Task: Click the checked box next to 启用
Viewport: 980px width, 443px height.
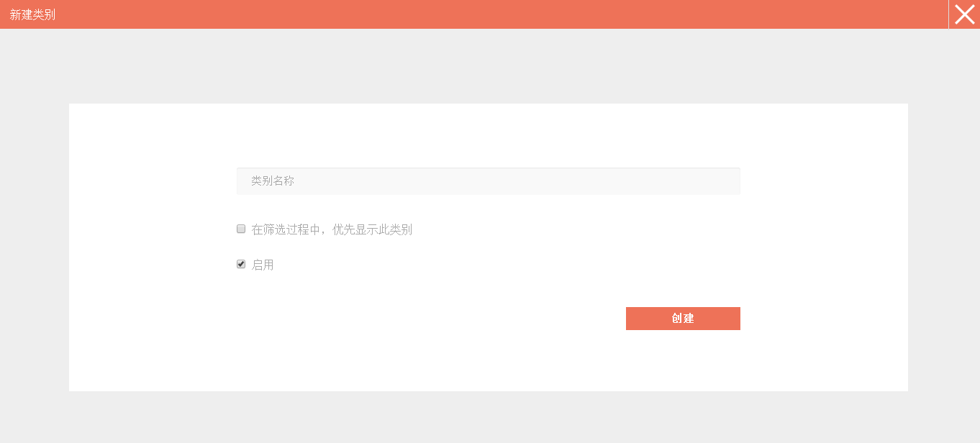Action: (x=241, y=264)
